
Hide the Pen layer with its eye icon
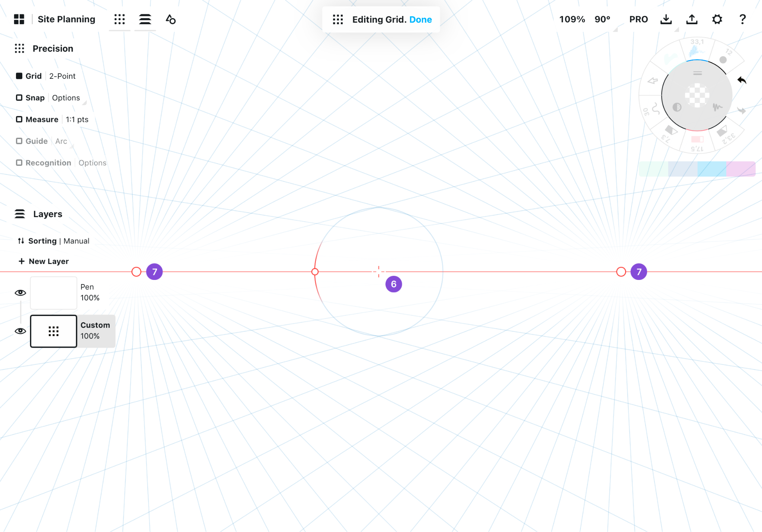(20, 293)
